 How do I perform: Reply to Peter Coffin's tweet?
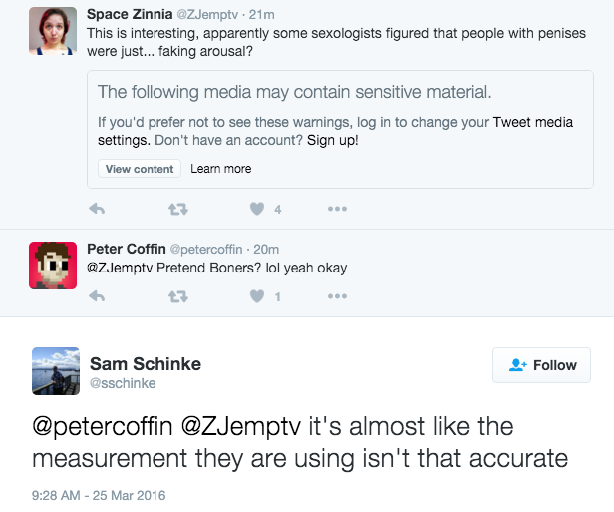[x=97, y=296]
